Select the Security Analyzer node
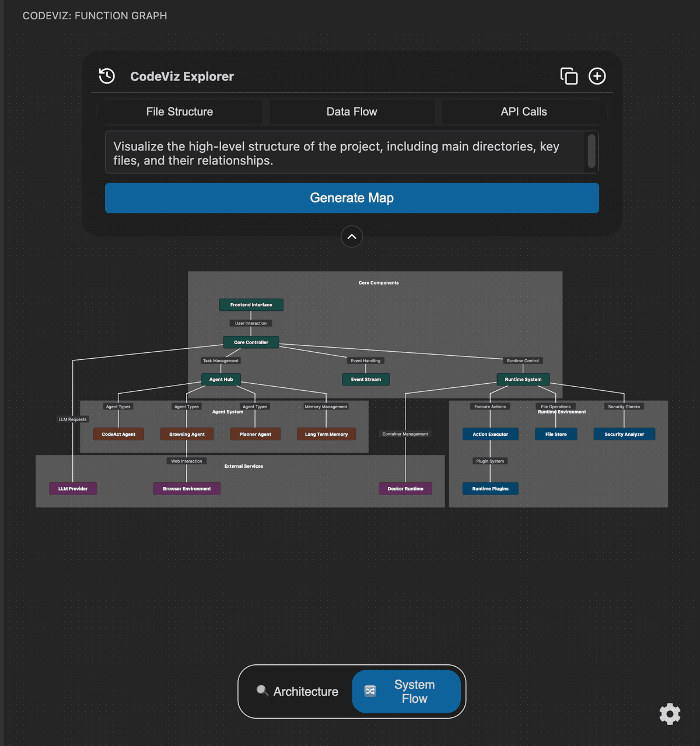This screenshot has height=746, width=700. 624,434
